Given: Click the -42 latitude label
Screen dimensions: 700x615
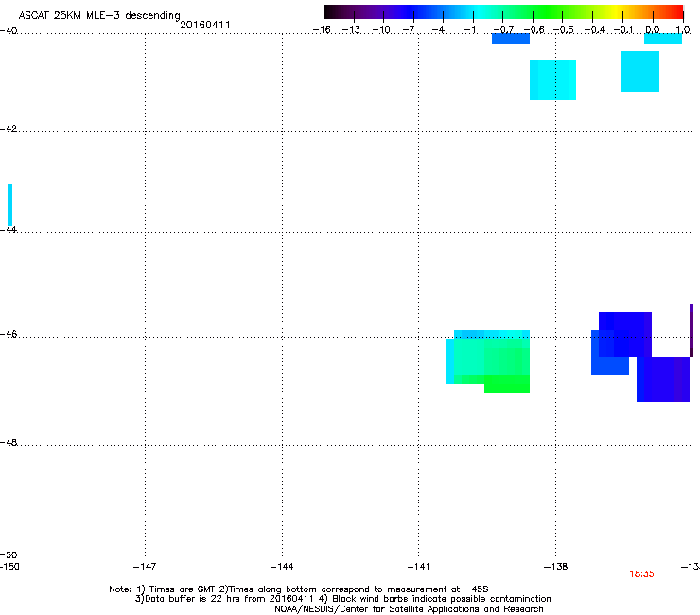Looking at the screenshot, I should (9, 129).
